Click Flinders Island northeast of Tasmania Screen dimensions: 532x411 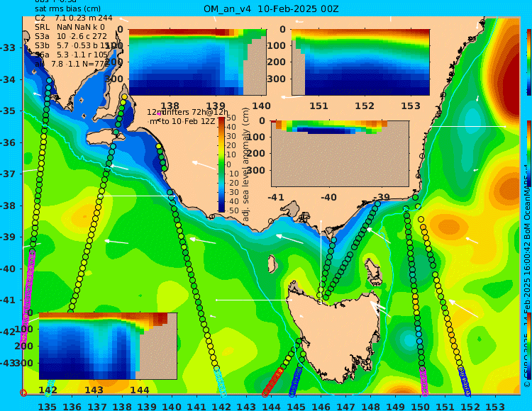point(375,269)
